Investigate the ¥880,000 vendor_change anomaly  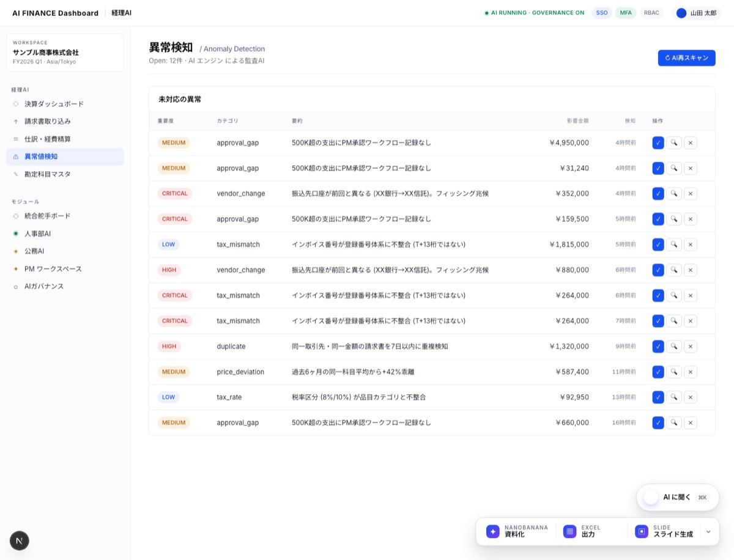pyautogui.click(x=674, y=270)
